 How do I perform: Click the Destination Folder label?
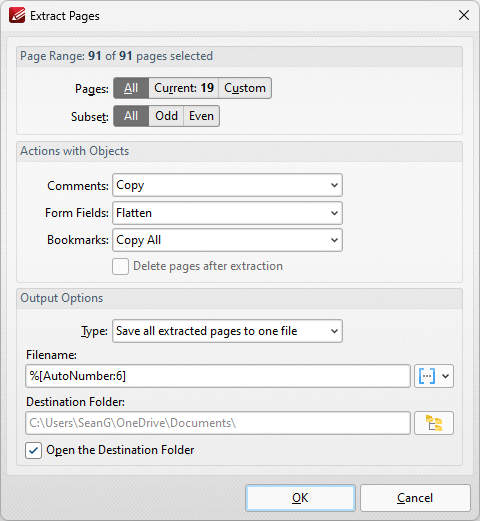pyautogui.click(x=75, y=402)
